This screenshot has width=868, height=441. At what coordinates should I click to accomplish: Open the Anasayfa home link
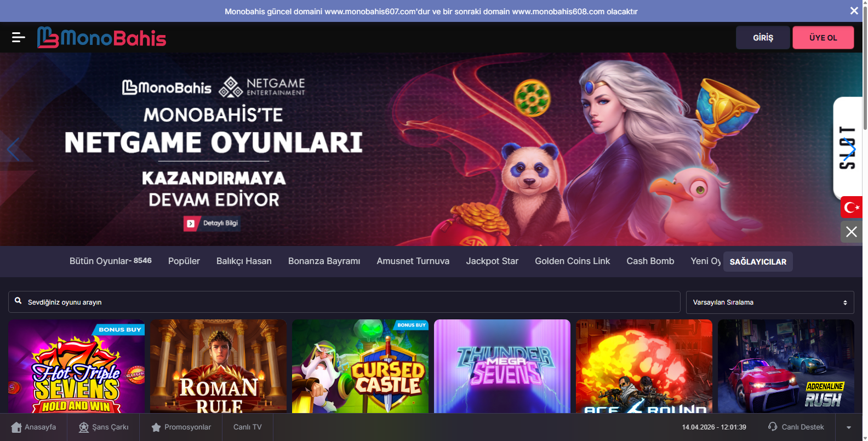[x=33, y=427]
